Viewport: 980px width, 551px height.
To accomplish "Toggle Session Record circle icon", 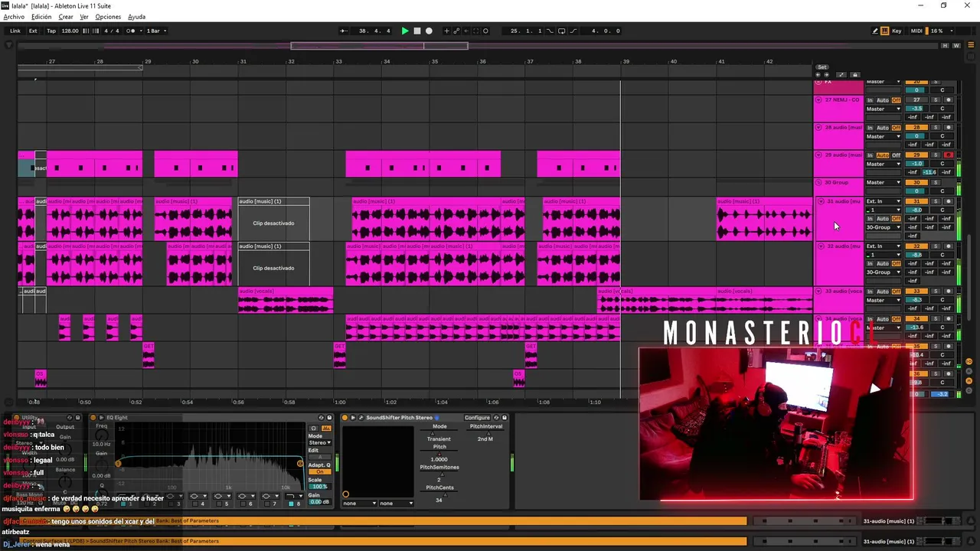I will tap(485, 31).
